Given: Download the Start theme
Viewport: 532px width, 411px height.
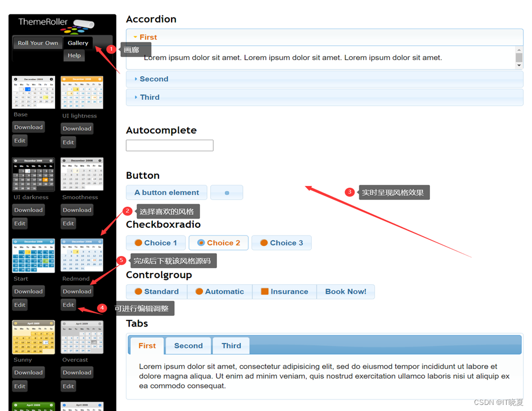Looking at the screenshot, I should (29, 291).
